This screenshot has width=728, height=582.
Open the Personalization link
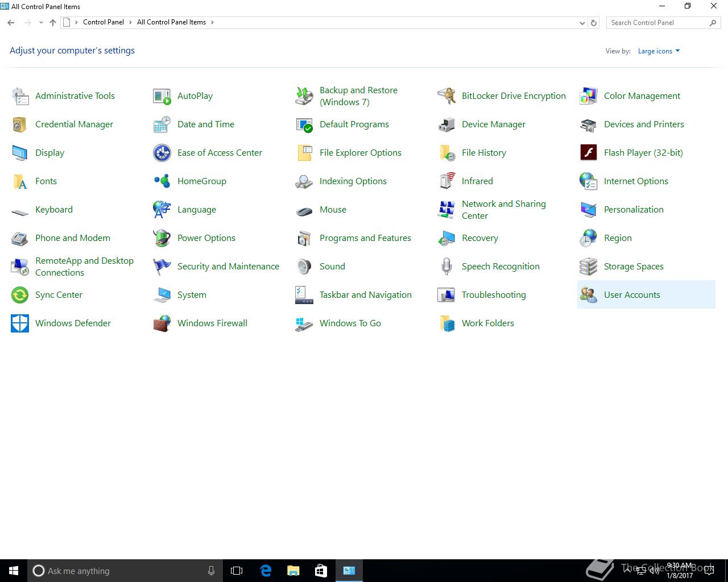(634, 210)
